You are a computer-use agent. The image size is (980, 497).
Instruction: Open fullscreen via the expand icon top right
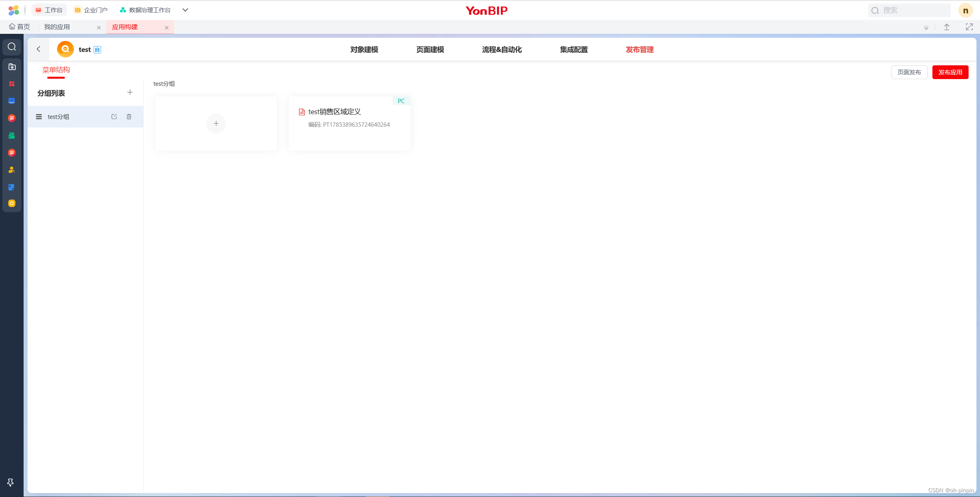969,27
